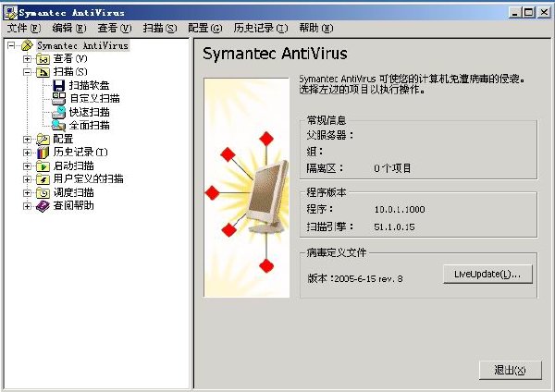This screenshot has width=555, height=392.
Task: Select the 调度扫描 tree label
Action: [x=74, y=193]
